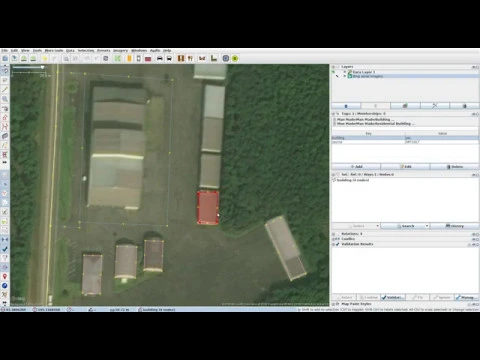The height and width of the screenshot is (360, 480).
Task: Click the bus preset icon in toolbar
Action: (x=169, y=58)
